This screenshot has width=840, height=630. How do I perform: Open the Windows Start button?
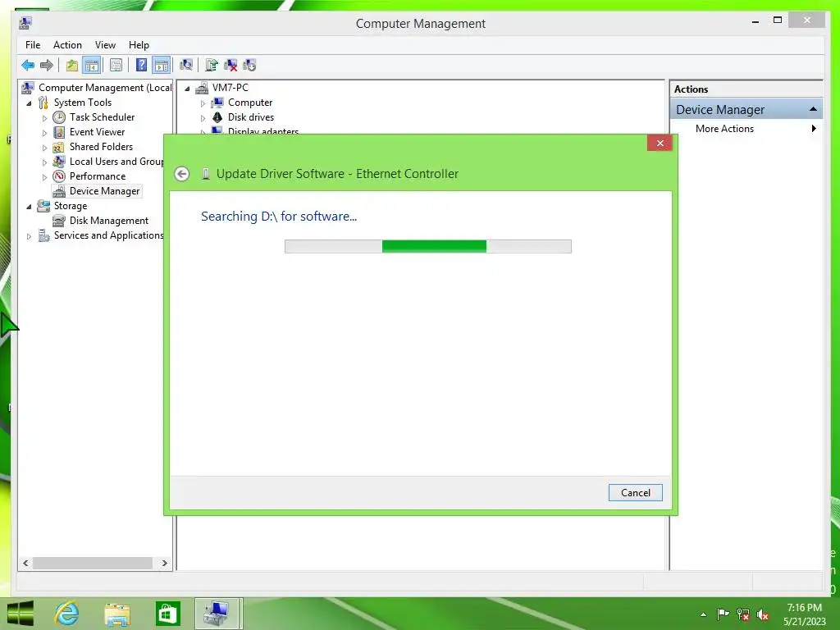click(x=21, y=614)
